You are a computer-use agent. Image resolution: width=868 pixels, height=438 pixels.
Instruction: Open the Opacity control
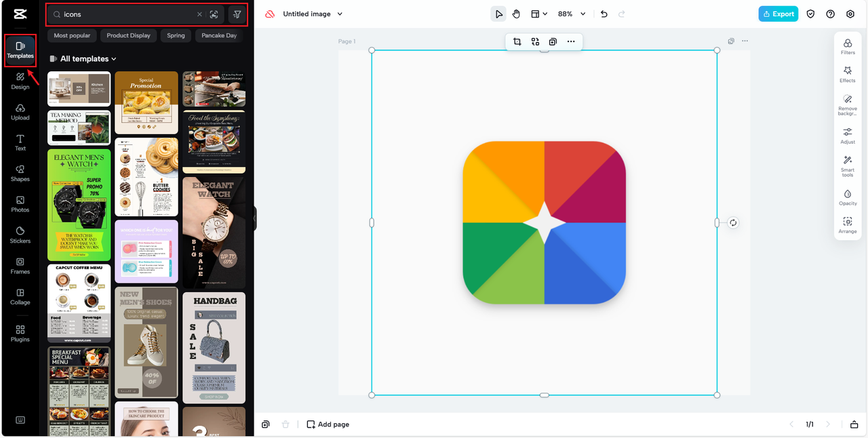(848, 197)
